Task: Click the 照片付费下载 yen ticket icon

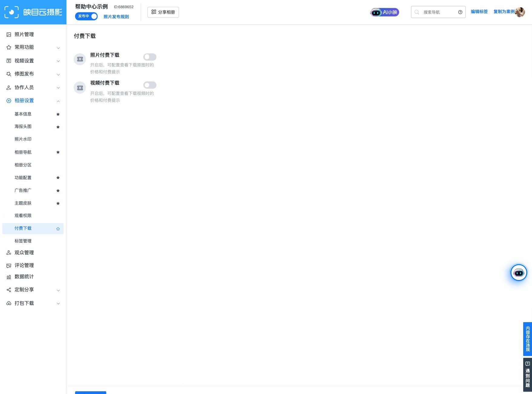Action: coord(80,59)
